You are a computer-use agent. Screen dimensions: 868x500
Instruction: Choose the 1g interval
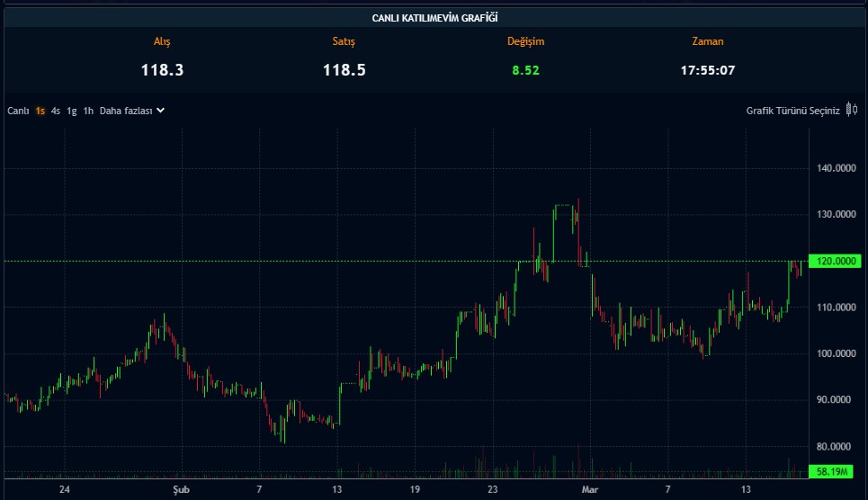click(x=71, y=111)
